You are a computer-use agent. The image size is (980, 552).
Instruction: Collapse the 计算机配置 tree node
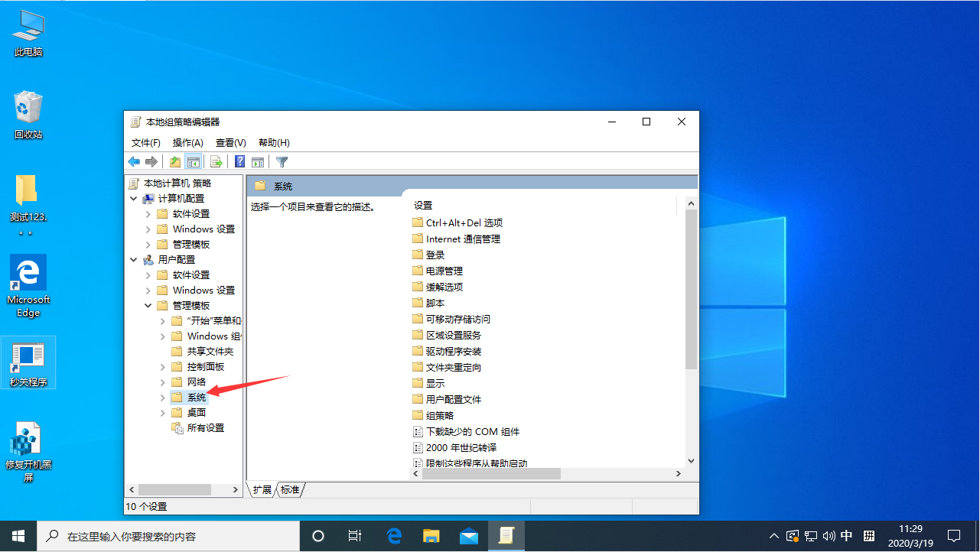[x=133, y=198]
